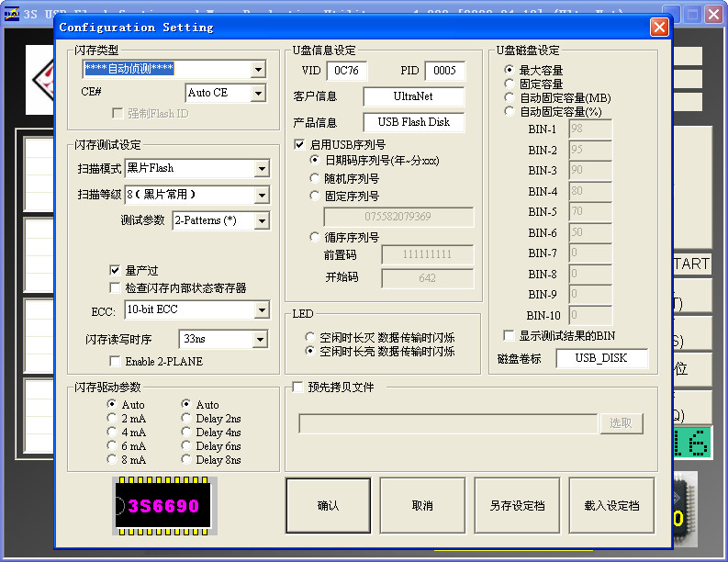Check the Enable 2-PLANE option

pyautogui.click(x=114, y=361)
